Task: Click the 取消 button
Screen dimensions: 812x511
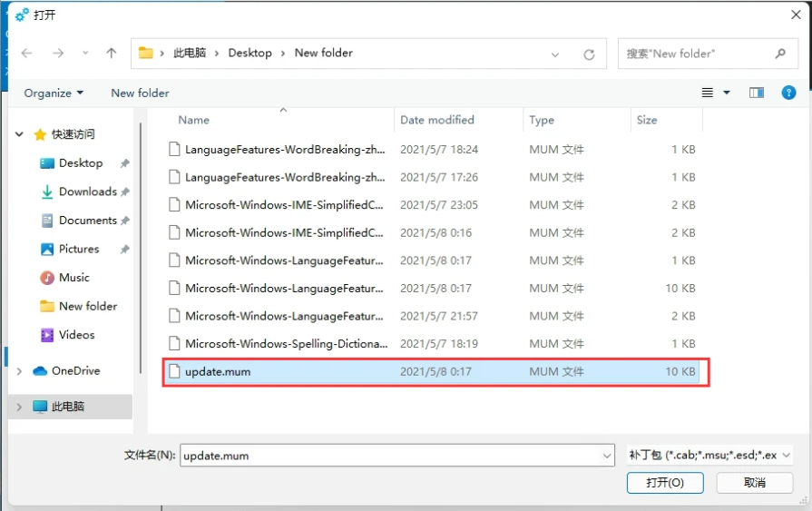Action: [x=754, y=482]
